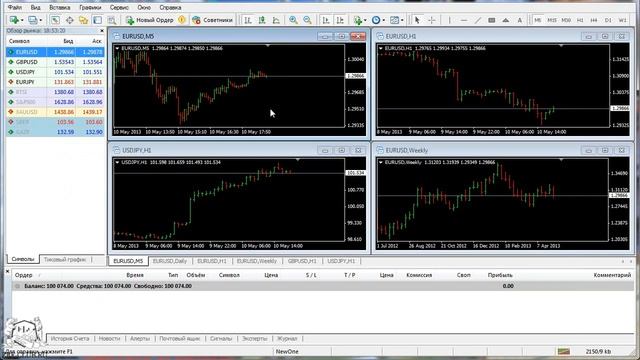This screenshot has width=640, height=360.
Task: Switch timeframe to H1
Action: pos(580,20)
